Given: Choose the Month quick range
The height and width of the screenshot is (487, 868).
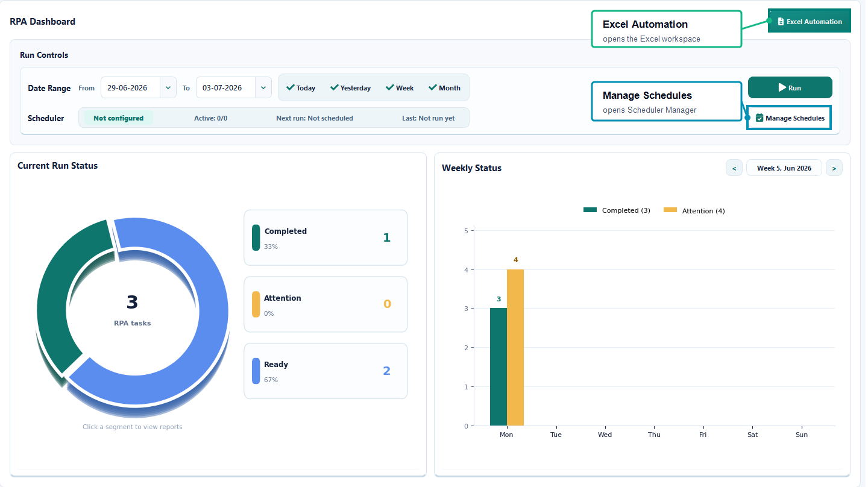Looking at the screenshot, I should point(444,88).
